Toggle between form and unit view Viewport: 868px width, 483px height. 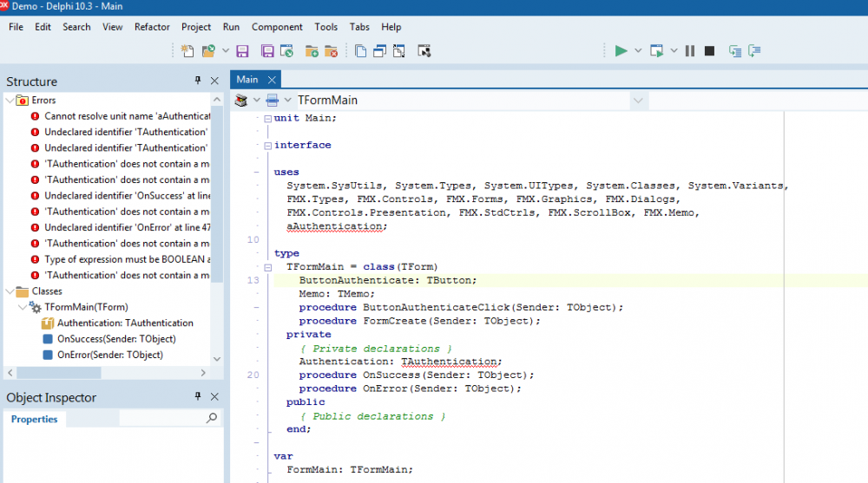[x=399, y=51]
